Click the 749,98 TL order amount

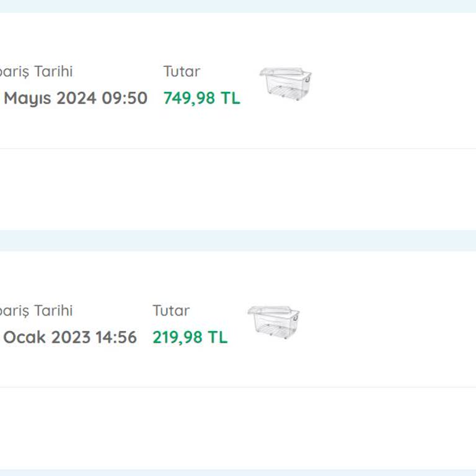coord(201,99)
